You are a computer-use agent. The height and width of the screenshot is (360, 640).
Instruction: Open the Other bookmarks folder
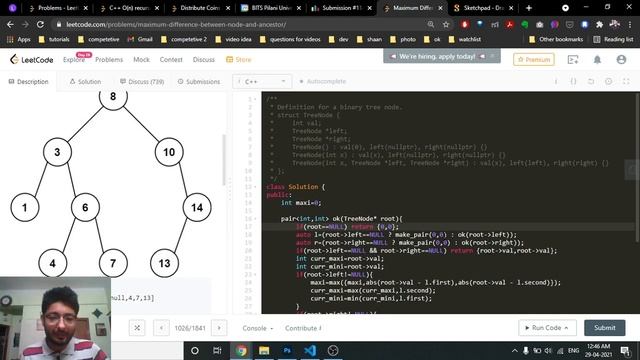point(556,39)
